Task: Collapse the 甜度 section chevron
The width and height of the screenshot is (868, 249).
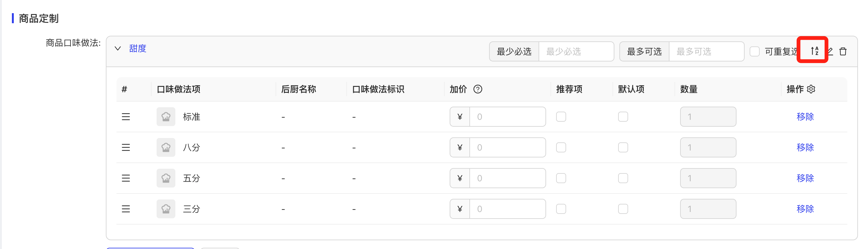Action: [118, 49]
